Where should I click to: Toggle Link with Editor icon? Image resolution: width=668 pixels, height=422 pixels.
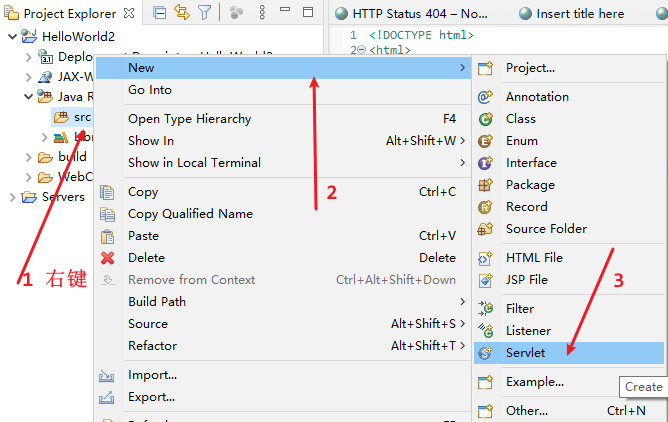(x=182, y=13)
